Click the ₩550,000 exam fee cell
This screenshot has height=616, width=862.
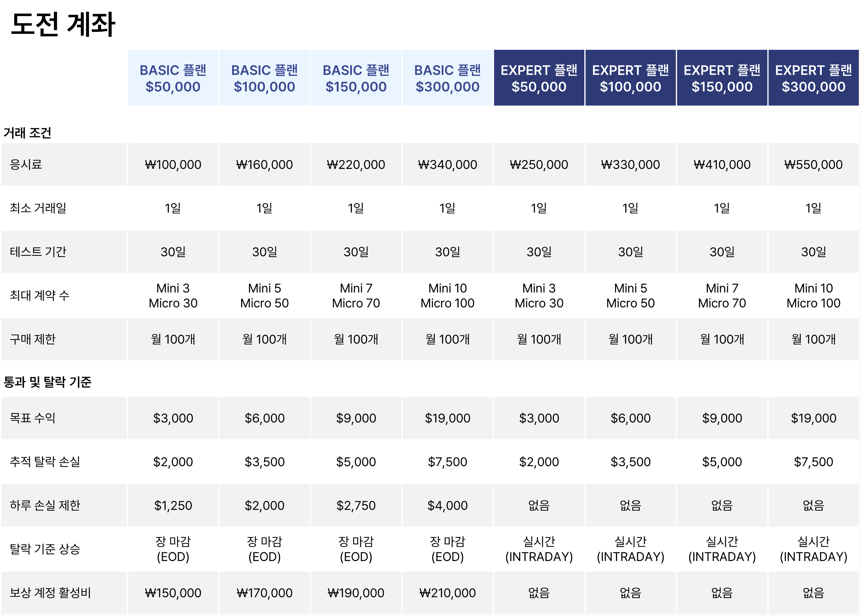click(x=814, y=165)
